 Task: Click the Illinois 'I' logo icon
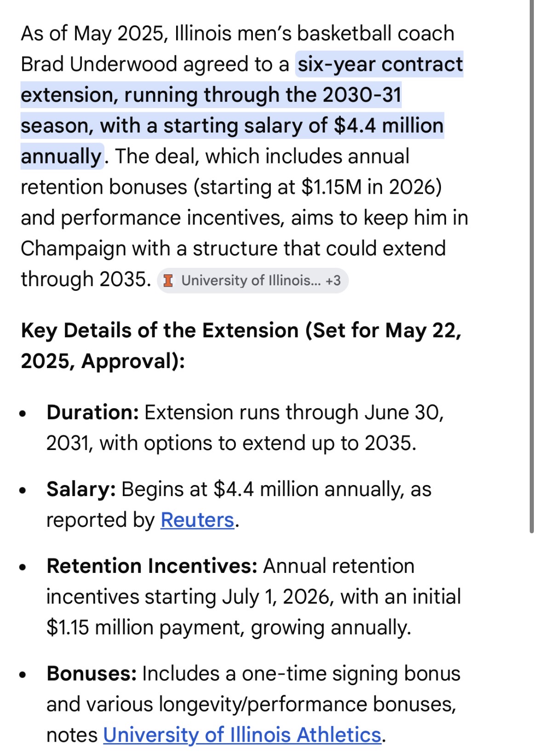(x=169, y=280)
